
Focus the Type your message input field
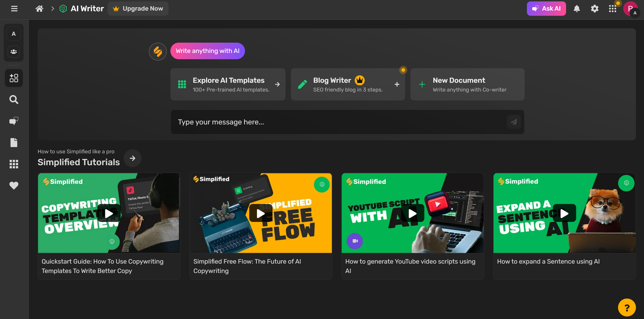pyautogui.click(x=338, y=122)
